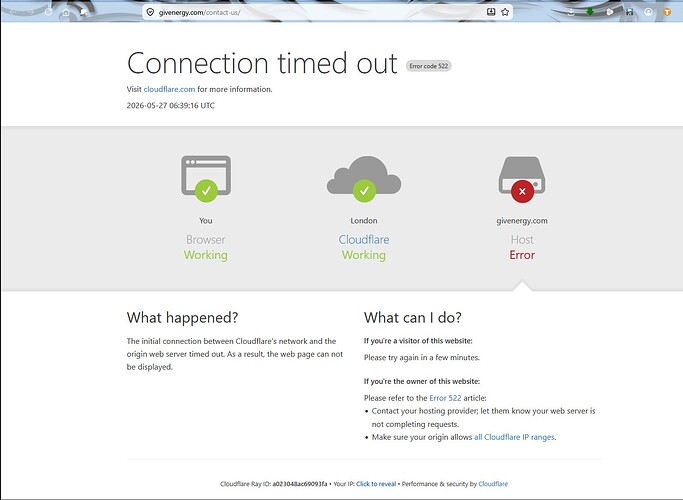Click the Connection timed out heading
Viewport: 683px width, 500px height.
coord(262,63)
